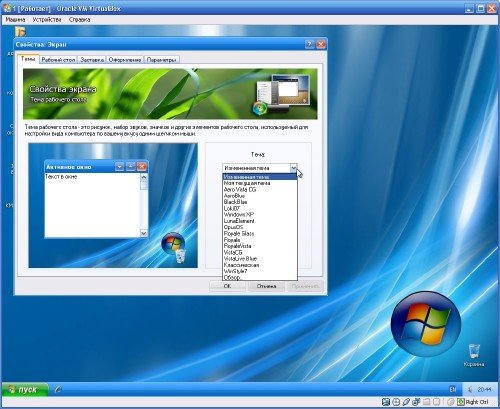Click the VirtualBox network adapter icon
The image size is (500, 409).
point(417,402)
